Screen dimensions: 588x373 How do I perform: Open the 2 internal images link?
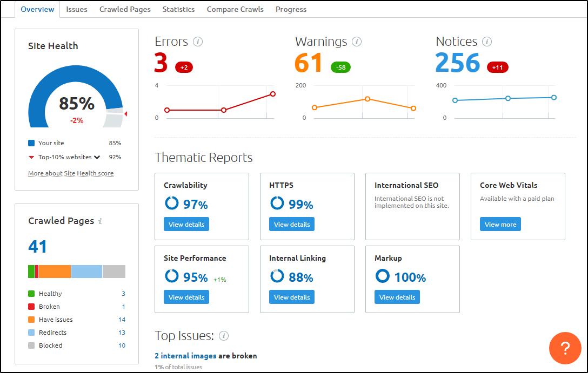point(185,356)
